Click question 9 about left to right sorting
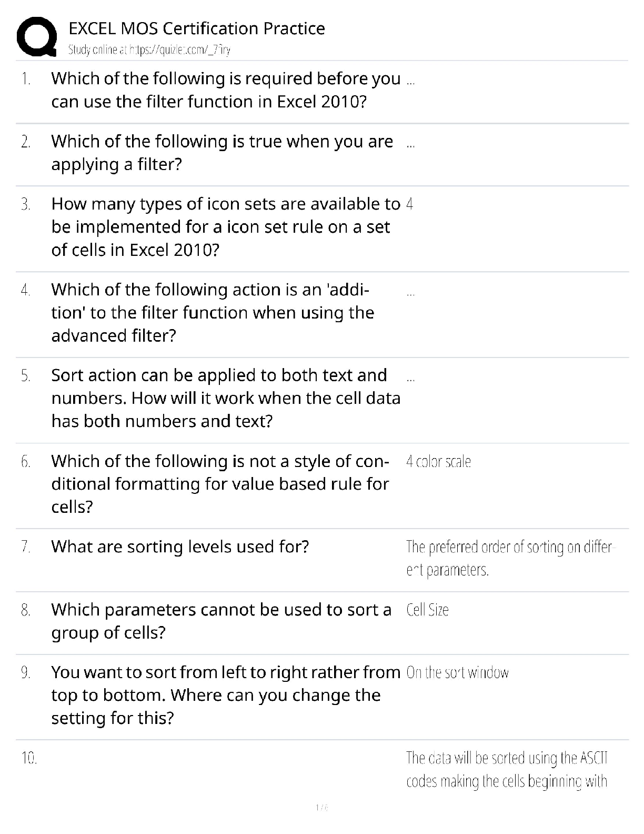The image size is (644, 834). 226,695
